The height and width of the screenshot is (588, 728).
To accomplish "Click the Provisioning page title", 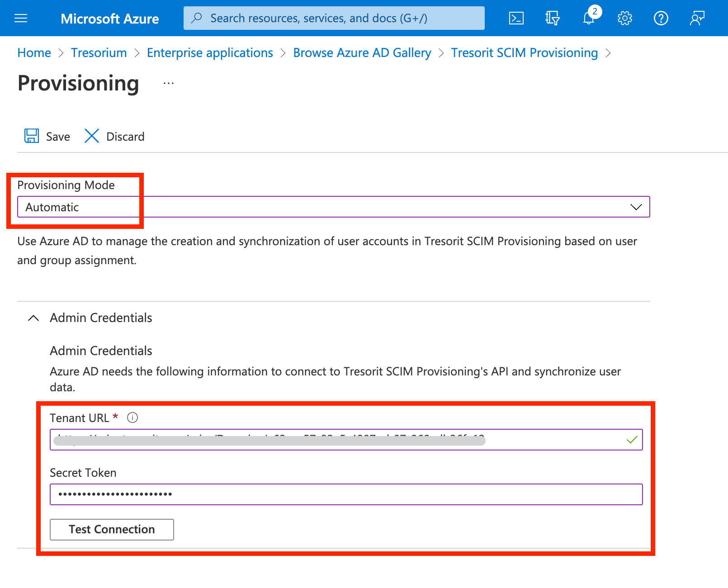I will pos(78,83).
